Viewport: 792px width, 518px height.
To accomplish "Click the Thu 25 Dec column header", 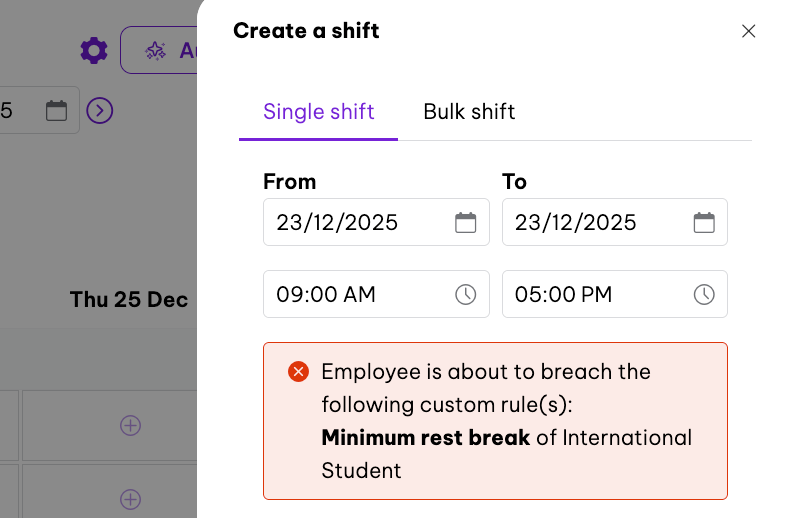I will 129,299.
